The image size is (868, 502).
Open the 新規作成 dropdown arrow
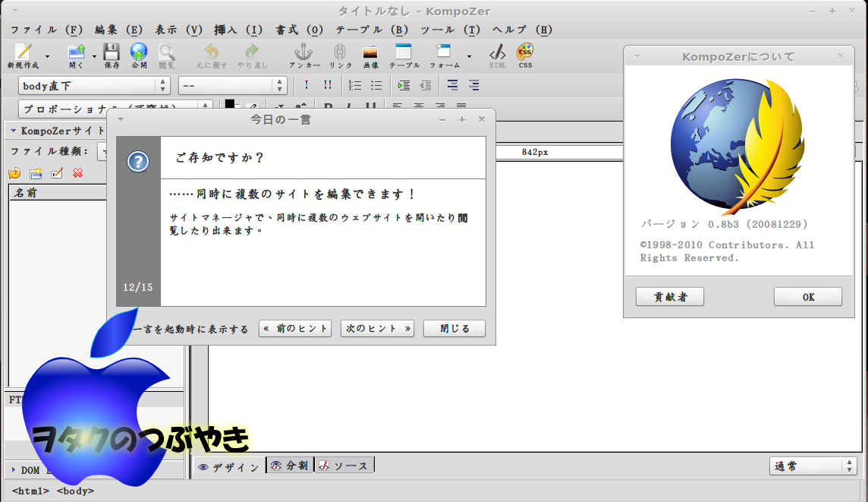coord(47,56)
